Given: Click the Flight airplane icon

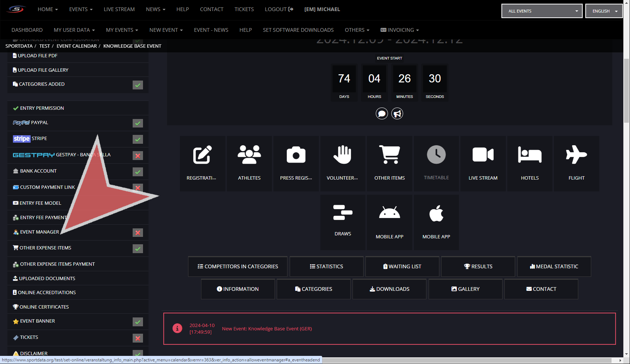Looking at the screenshot, I should tap(576, 154).
